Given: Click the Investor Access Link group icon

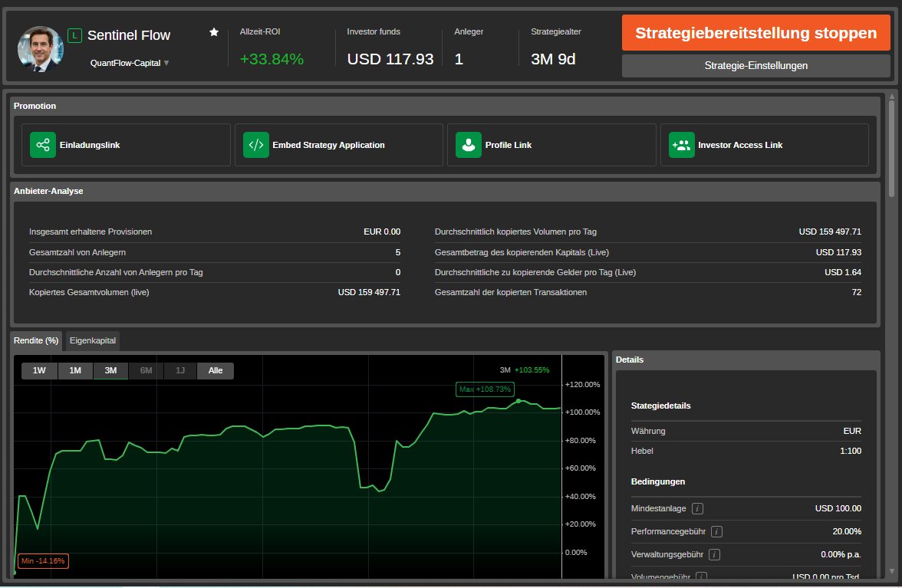Looking at the screenshot, I should point(682,145).
